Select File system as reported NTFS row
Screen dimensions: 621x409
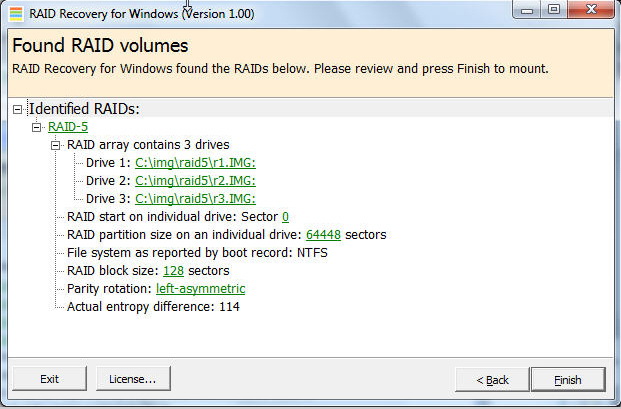[x=197, y=253]
